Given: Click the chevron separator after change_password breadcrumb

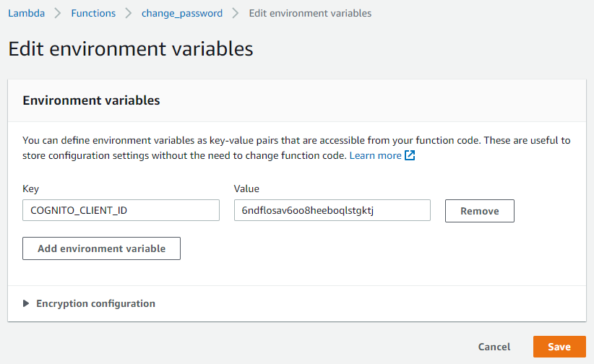Looking at the screenshot, I should (x=234, y=13).
